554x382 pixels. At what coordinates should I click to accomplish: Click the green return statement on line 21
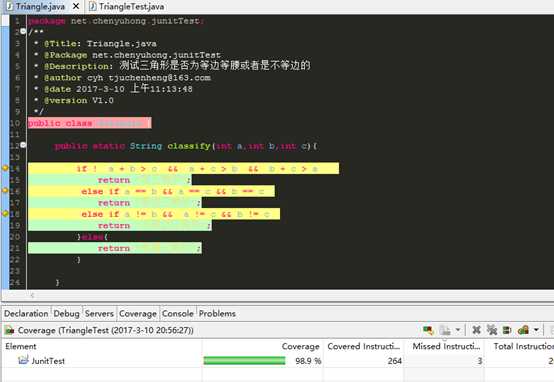(x=115, y=248)
